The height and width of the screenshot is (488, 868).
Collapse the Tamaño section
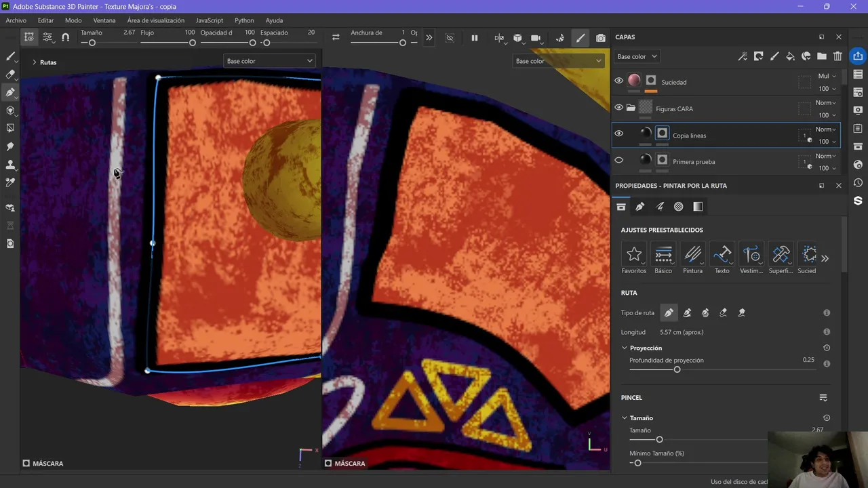point(625,418)
